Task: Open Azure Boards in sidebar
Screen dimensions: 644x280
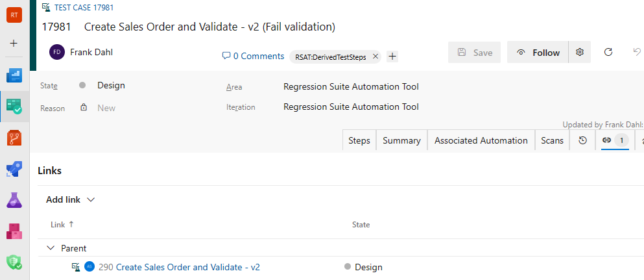Action: pyautogui.click(x=14, y=75)
